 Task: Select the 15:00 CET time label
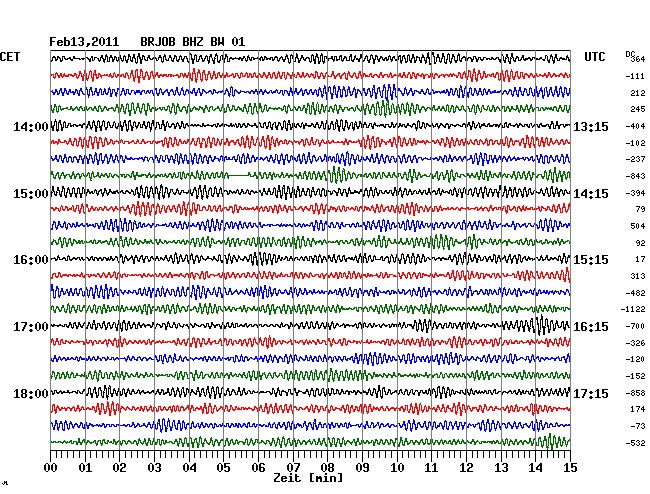click(31, 194)
